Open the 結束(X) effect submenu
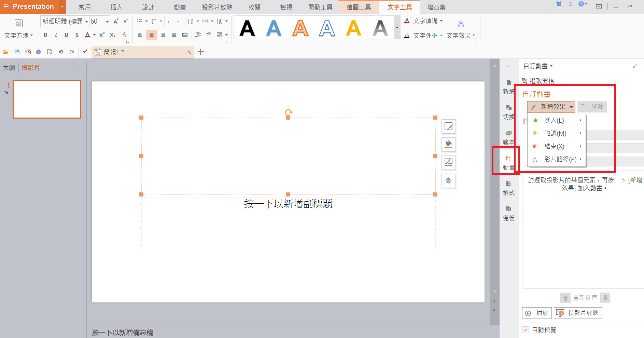Screen dimensions: 644x338 pos(557,146)
